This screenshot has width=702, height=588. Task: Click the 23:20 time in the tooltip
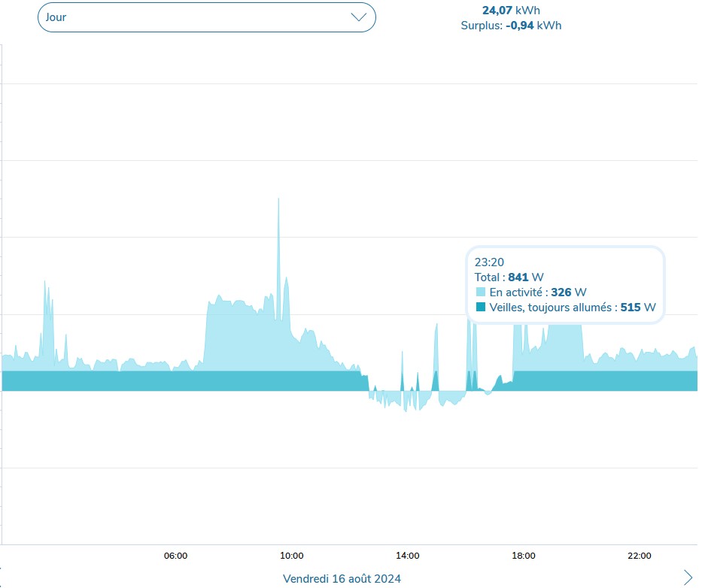[x=489, y=262]
